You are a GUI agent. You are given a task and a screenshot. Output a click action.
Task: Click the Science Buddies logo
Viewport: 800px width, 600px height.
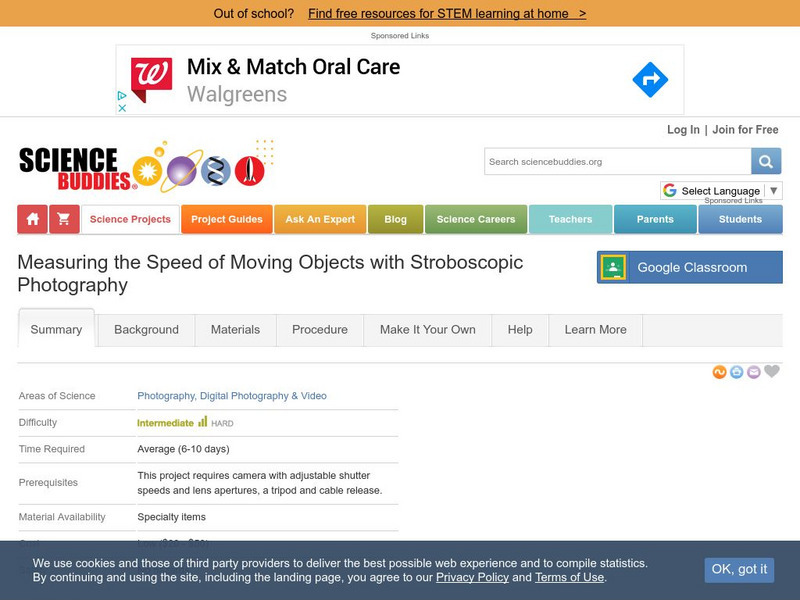point(146,166)
